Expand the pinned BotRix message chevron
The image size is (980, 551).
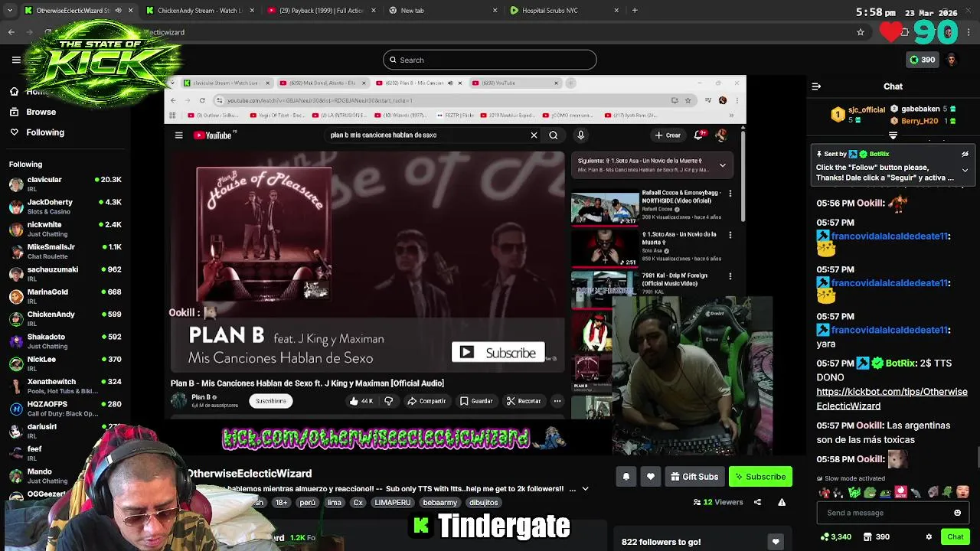coord(965,170)
